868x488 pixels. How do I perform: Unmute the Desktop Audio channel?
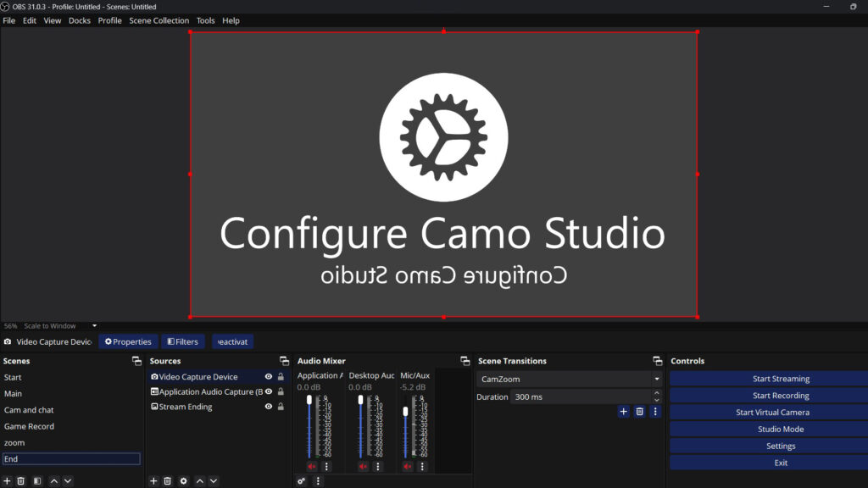(363, 467)
